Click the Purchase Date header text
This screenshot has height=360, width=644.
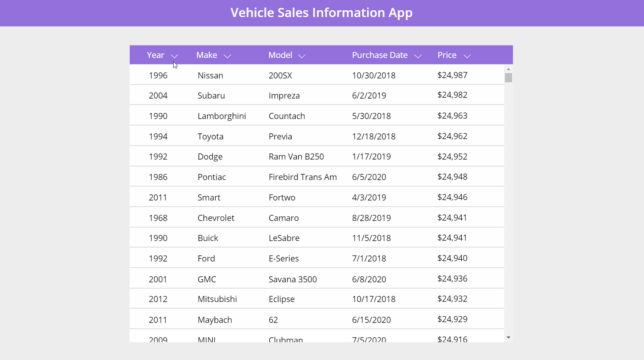point(379,55)
